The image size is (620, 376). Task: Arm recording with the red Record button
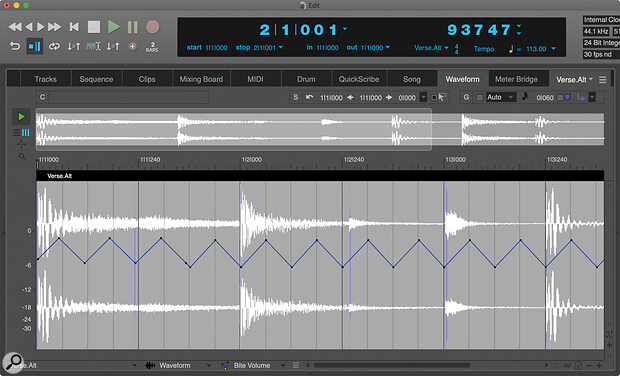[x=153, y=27]
